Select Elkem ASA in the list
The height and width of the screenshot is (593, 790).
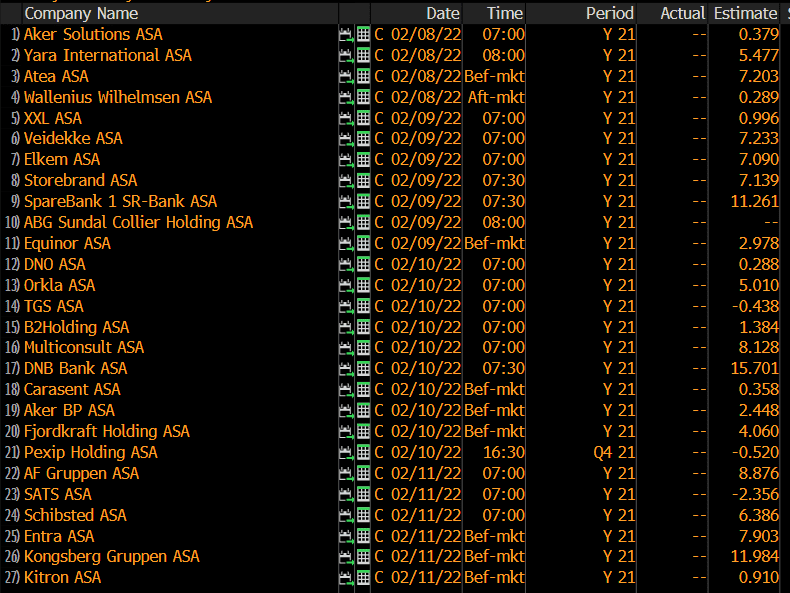pyautogui.click(x=62, y=160)
